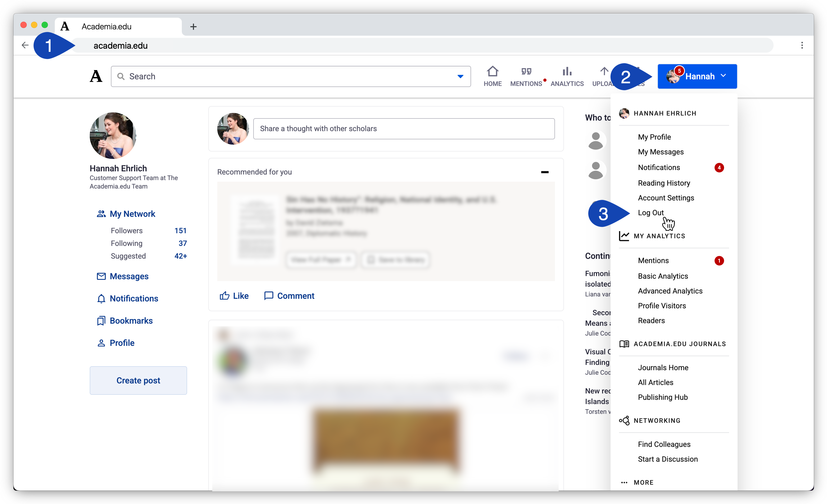This screenshot has width=831, height=504.
Task: Open the sidebar Profile person icon
Action: coord(101,343)
